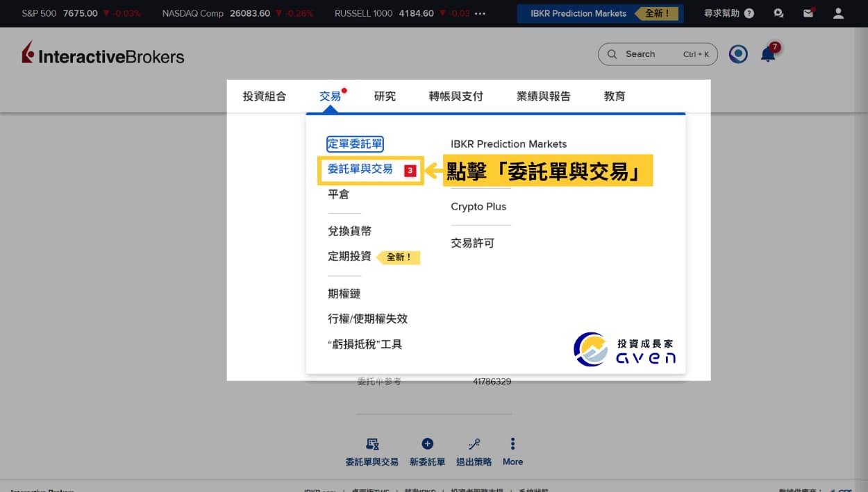Viewport: 868px width, 492px height.
Task: Click the round blue IBKR assistant icon
Action: pyautogui.click(x=738, y=54)
